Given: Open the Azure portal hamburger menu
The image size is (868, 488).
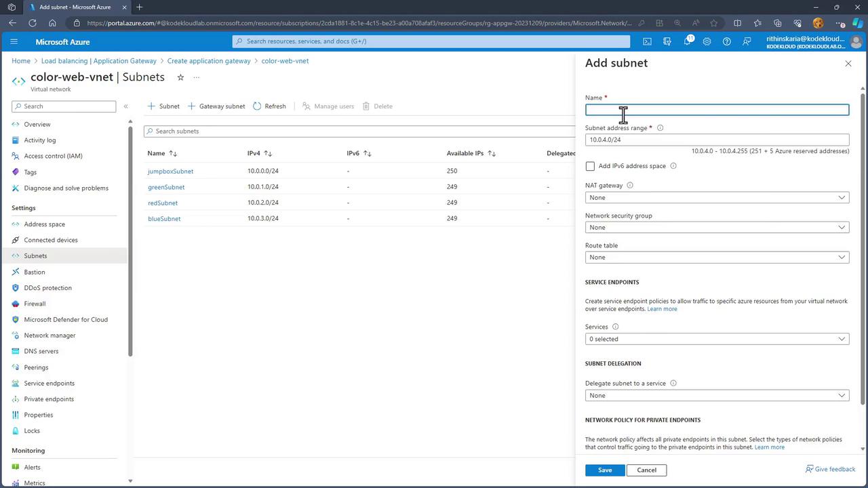Looking at the screenshot, I should coord(14,41).
